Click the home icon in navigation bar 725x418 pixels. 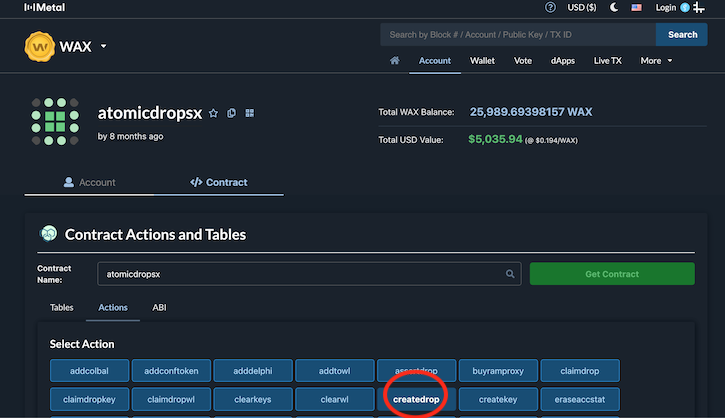[394, 61]
